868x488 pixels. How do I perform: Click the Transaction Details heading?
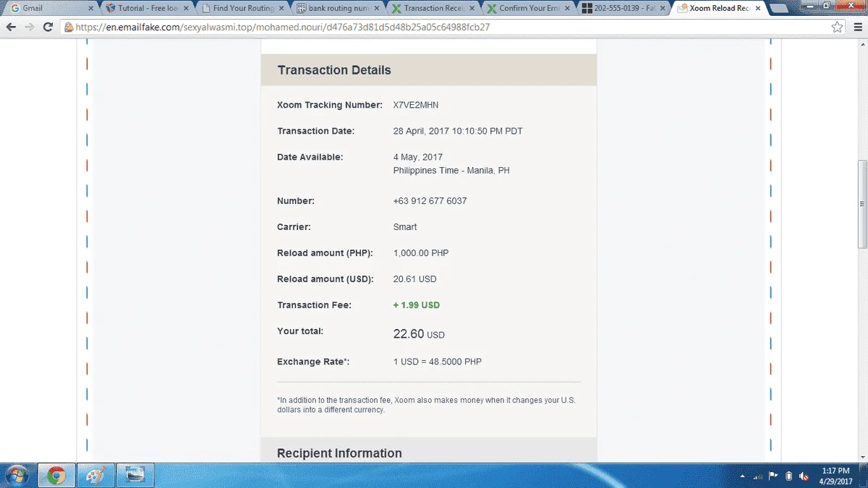(x=334, y=70)
